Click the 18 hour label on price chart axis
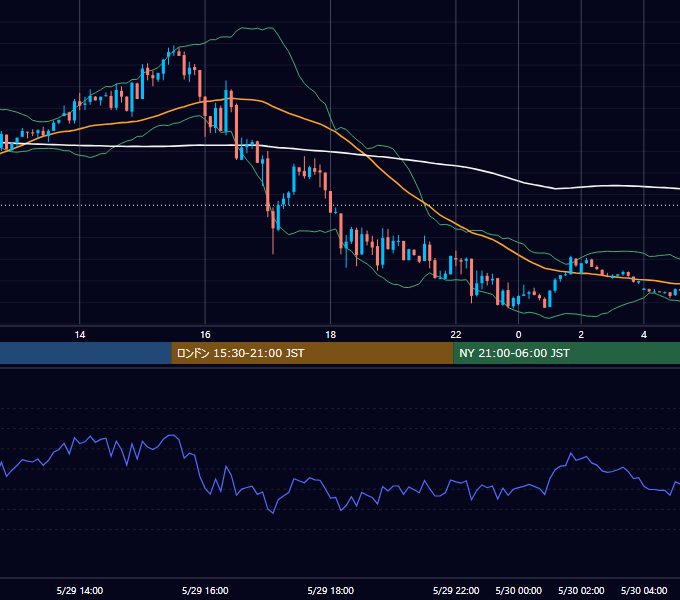Image resolution: width=680 pixels, height=600 pixels. [x=330, y=335]
